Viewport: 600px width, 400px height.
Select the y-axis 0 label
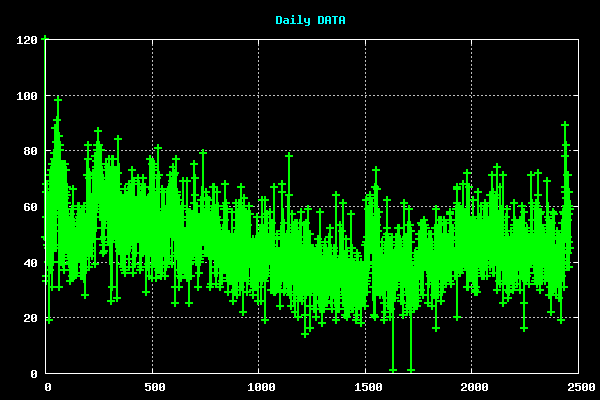pos(34,374)
